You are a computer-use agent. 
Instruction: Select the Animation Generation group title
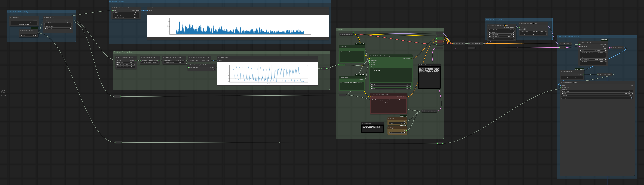point(568,37)
